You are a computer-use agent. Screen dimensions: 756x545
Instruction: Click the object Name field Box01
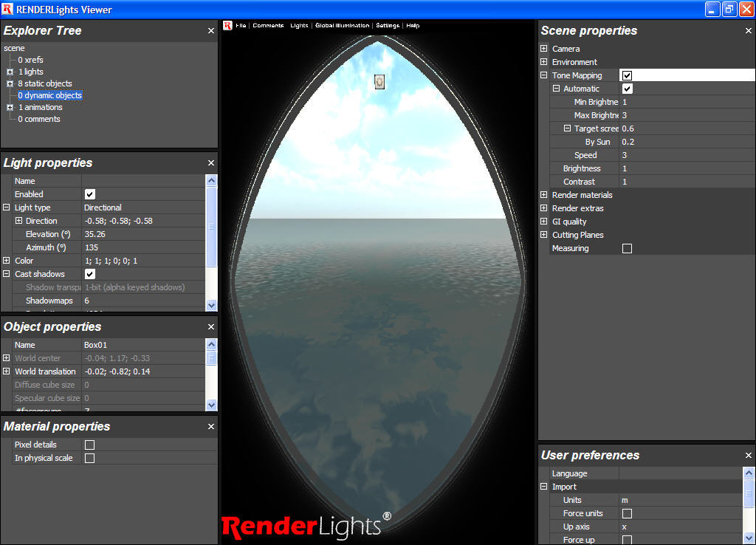(x=143, y=345)
